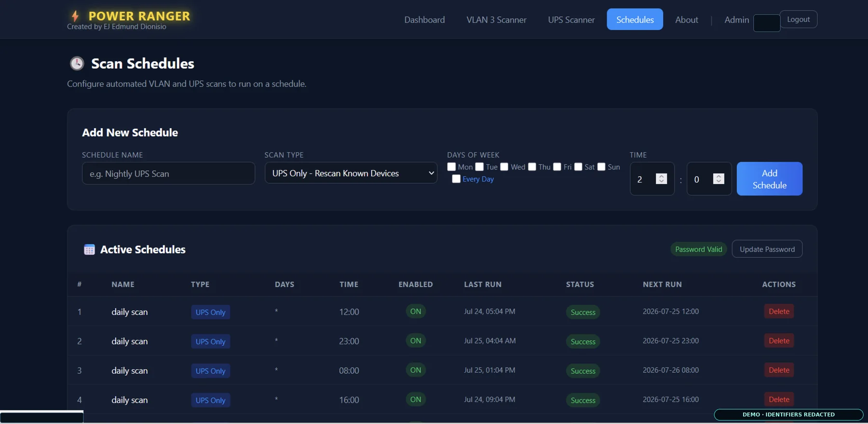Click the Password Valid badge

[698, 249]
